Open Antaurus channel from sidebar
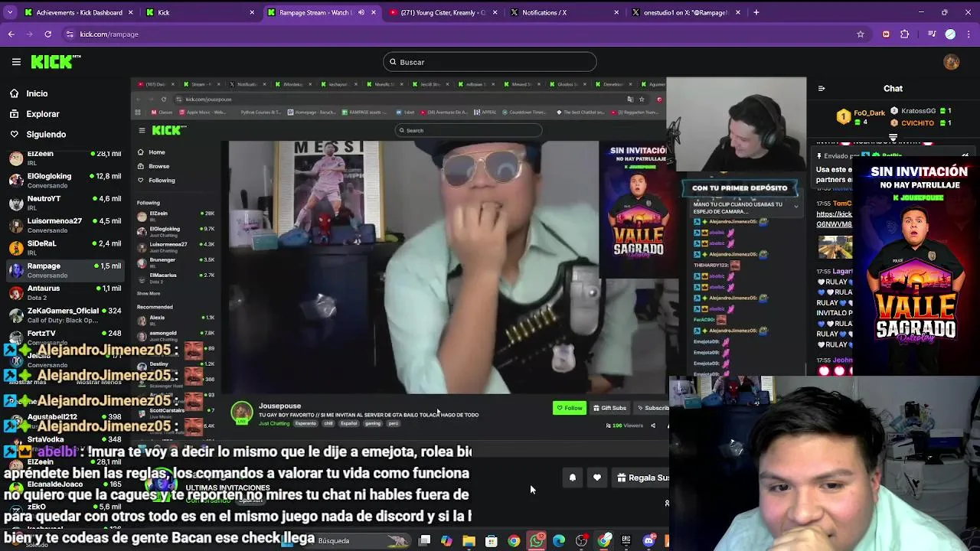 (65, 292)
